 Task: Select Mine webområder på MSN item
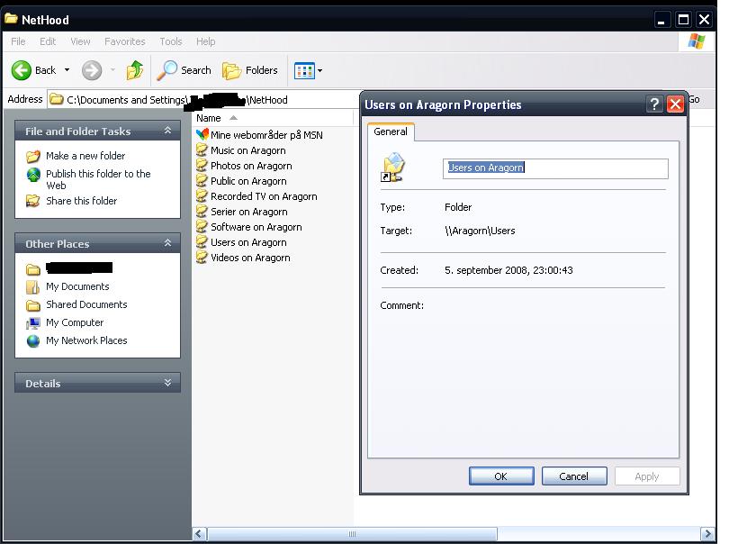pyautogui.click(x=265, y=135)
